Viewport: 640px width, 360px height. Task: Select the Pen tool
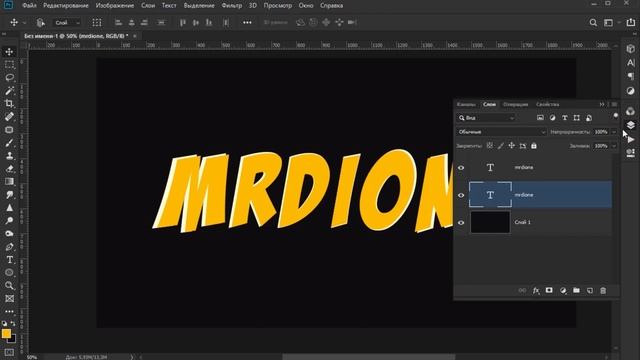tap(9, 247)
